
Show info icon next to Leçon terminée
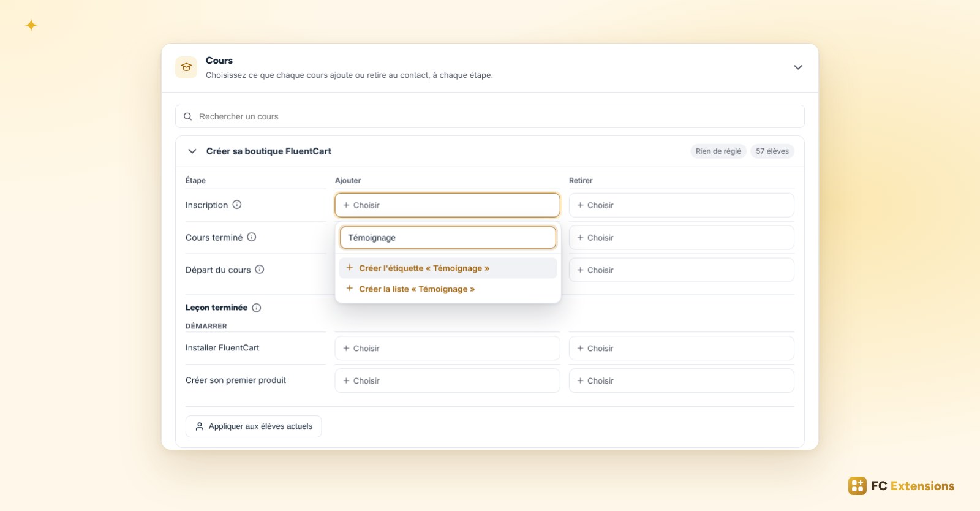point(257,308)
